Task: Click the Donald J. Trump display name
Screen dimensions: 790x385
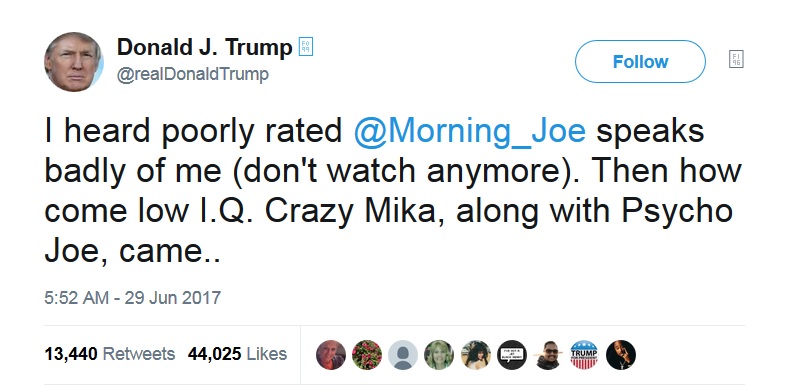Action: [x=205, y=48]
